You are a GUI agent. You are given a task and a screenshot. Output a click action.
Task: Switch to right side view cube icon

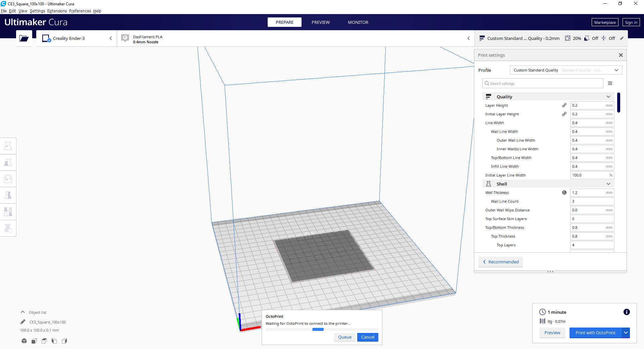point(64,341)
